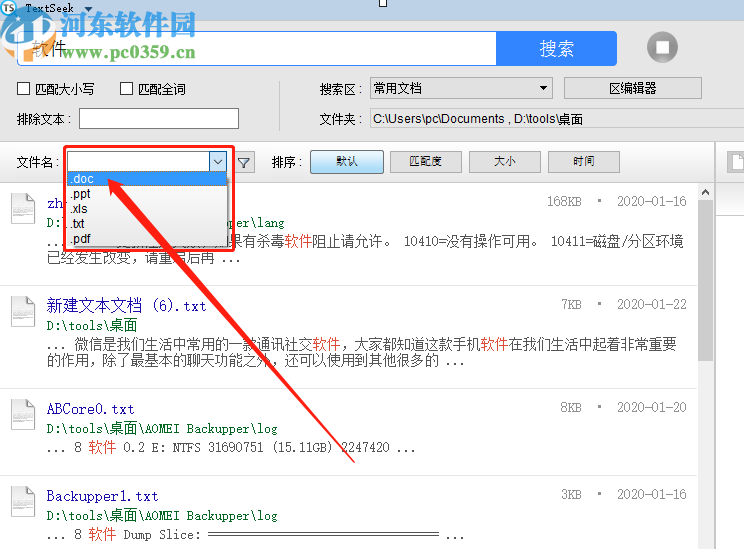Open result 新建文本文档 (6).txt
The image size is (744, 549).
tap(126, 306)
